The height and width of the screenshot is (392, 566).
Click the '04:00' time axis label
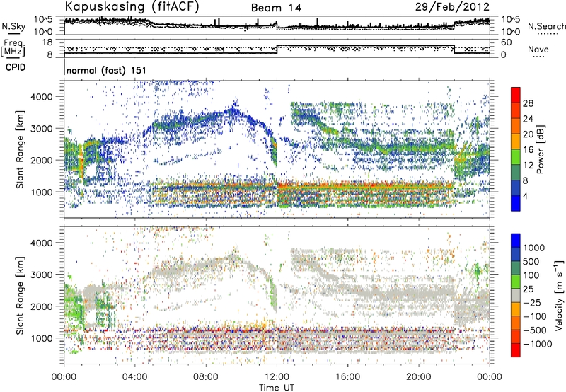135,376
